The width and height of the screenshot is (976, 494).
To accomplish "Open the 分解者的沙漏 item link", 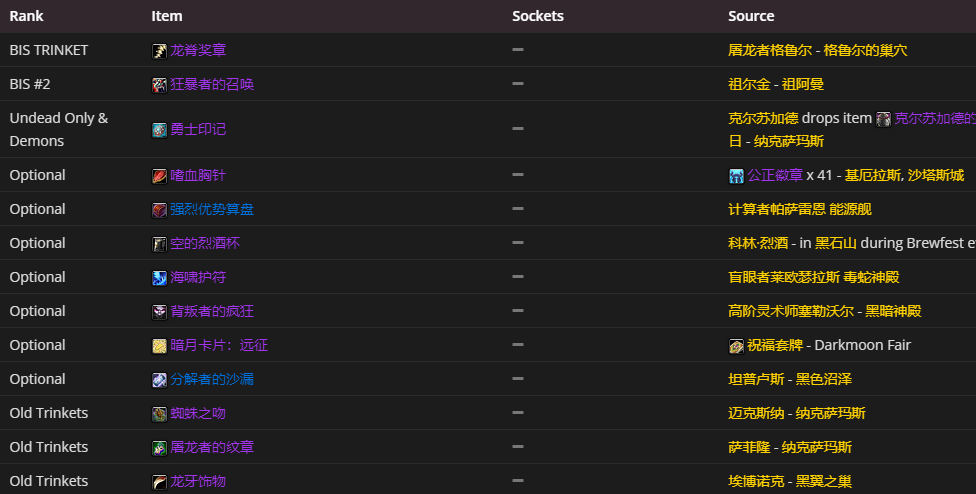I will [x=211, y=379].
